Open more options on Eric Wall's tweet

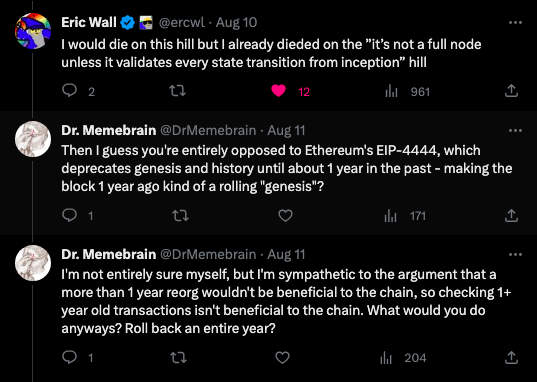coord(515,23)
